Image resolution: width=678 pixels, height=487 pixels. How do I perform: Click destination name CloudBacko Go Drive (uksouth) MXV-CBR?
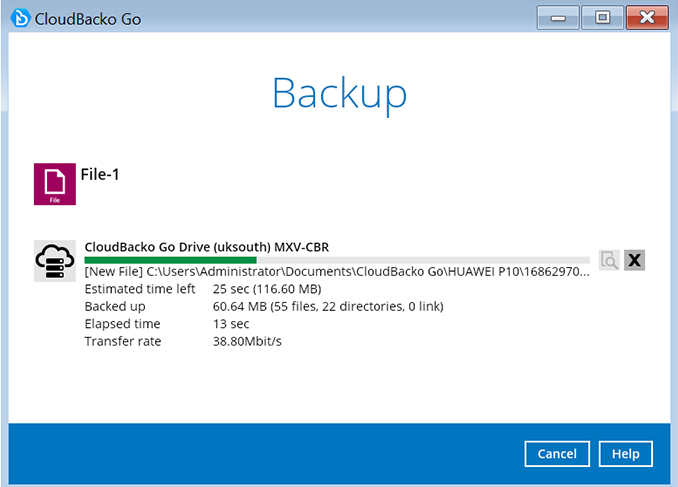[x=207, y=247]
